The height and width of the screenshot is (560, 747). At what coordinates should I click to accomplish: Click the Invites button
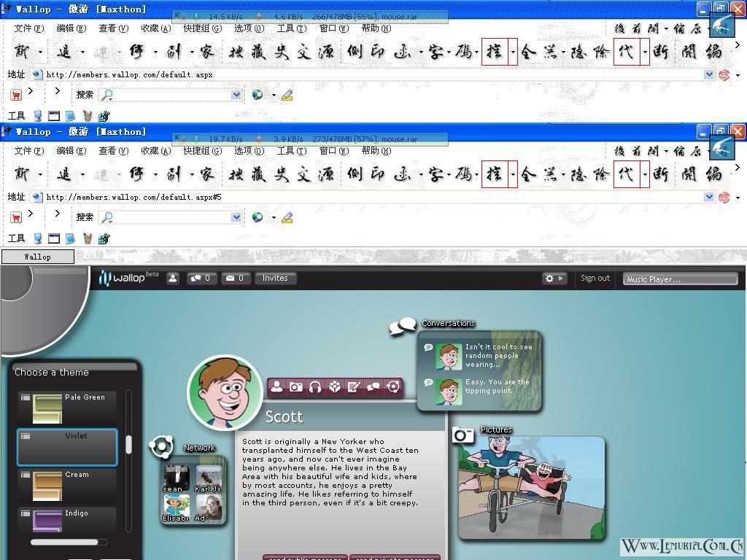(275, 278)
